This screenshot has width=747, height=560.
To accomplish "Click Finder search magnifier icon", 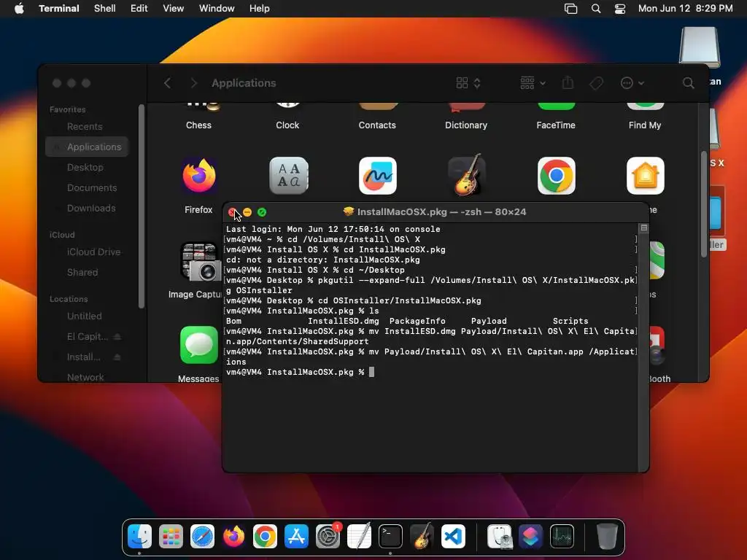I will point(689,83).
